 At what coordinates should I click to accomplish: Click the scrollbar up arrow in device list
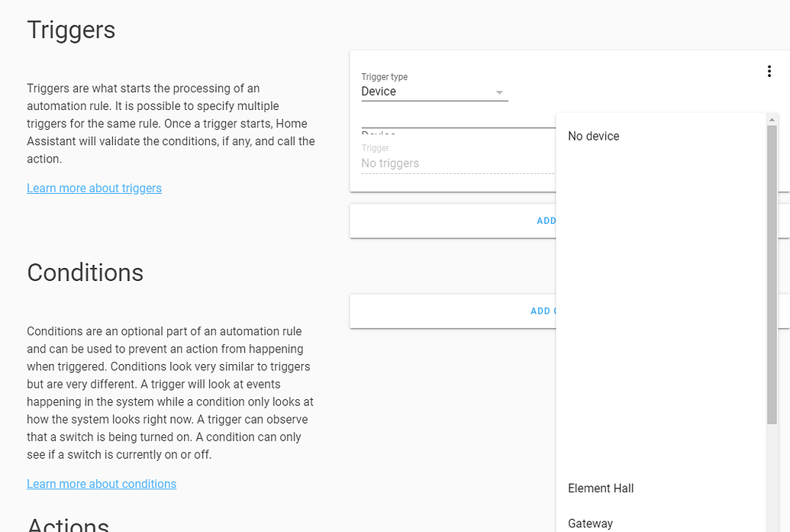point(772,119)
